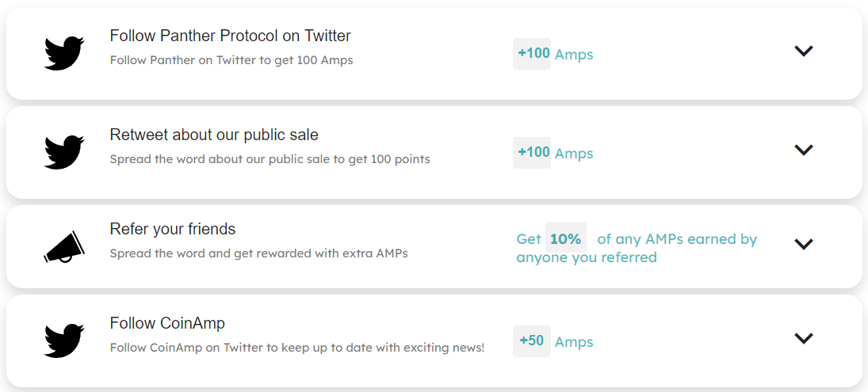Click Twitter bird icon beside Follow CoinAmp
Viewport: 868px width, 392px height.
(64, 341)
